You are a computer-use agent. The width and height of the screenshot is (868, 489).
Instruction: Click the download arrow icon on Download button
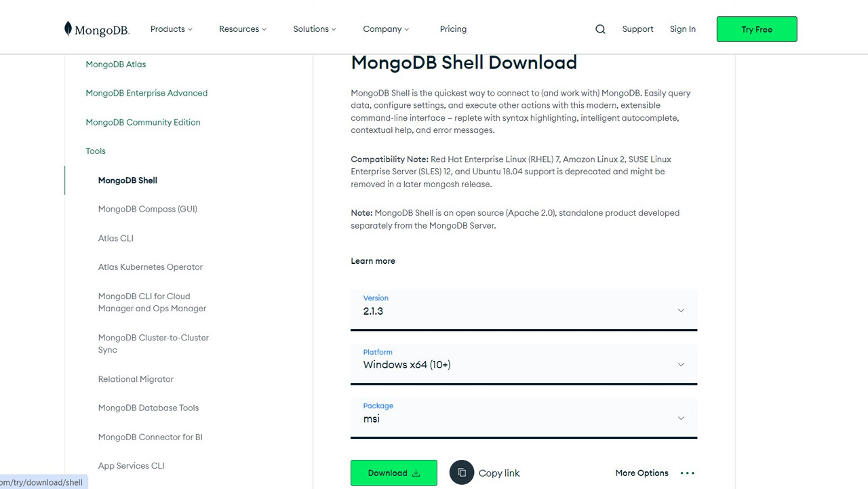pos(416,473)
